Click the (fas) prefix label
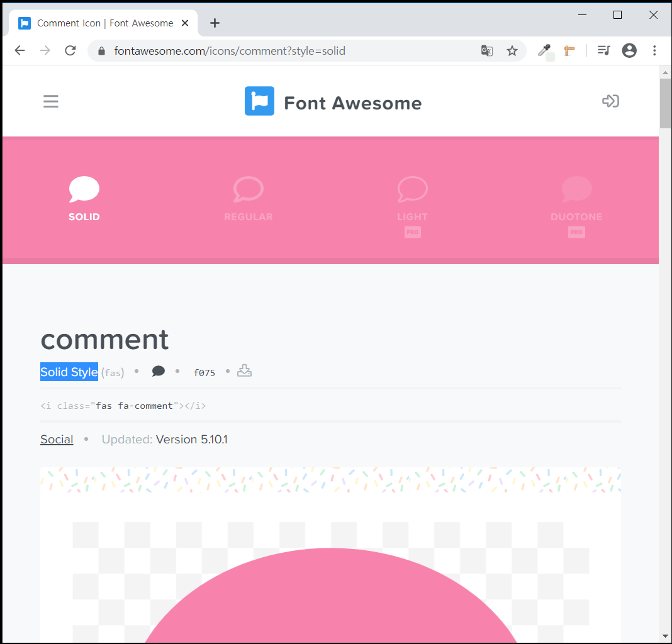 click(113, 373)
